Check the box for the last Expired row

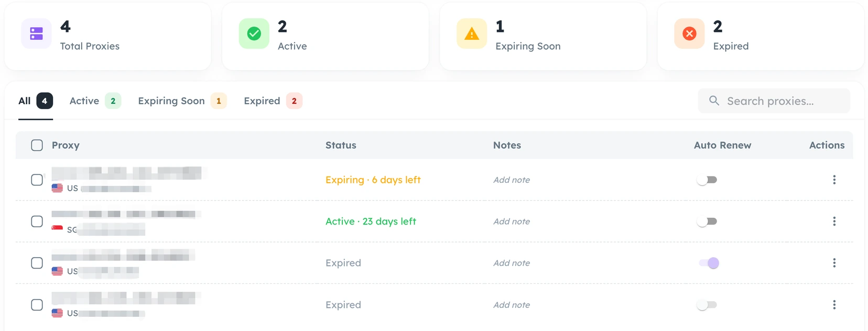tap(37, 305)
